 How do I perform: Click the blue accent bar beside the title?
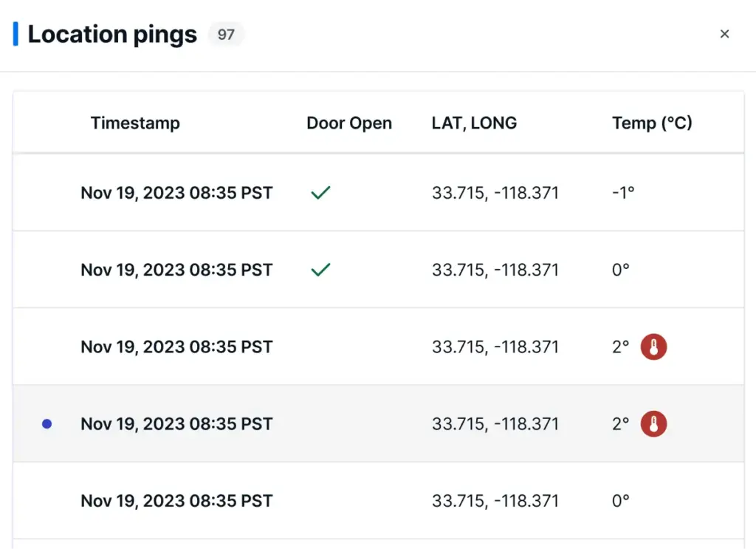16,34
